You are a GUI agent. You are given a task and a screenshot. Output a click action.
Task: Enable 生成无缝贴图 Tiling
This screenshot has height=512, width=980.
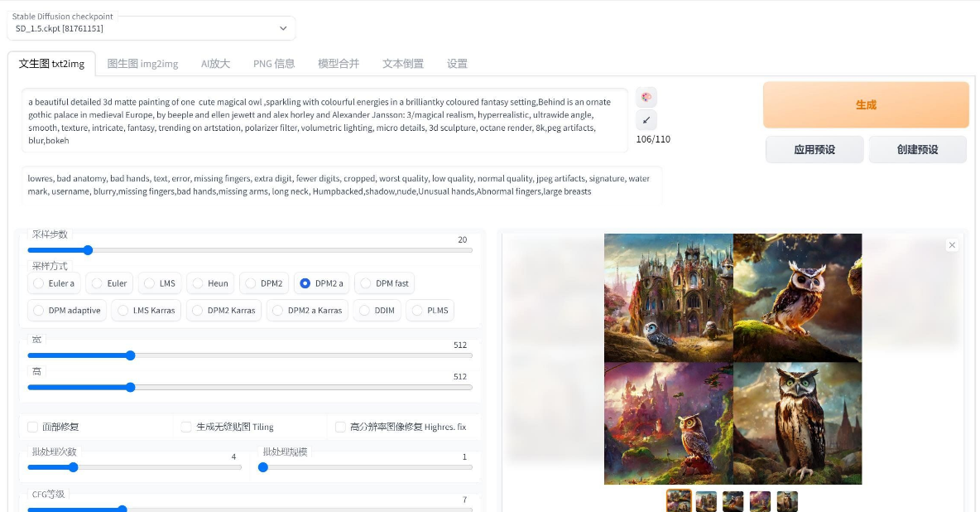click(186, 427)
